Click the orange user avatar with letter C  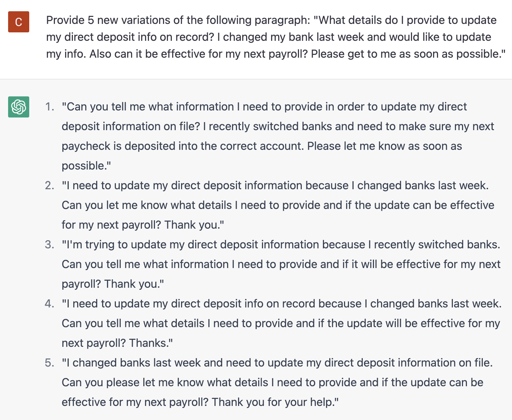coord(19,22)
